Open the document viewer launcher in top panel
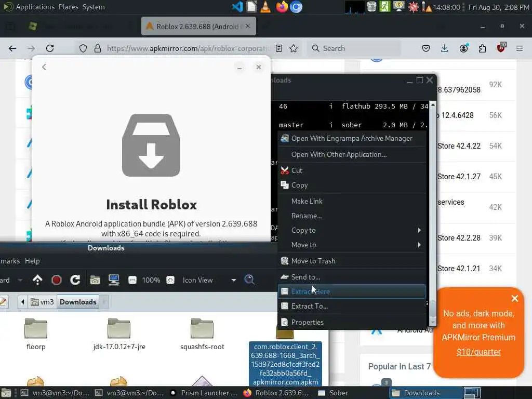 pyautogui.click(x=251, y=7)
